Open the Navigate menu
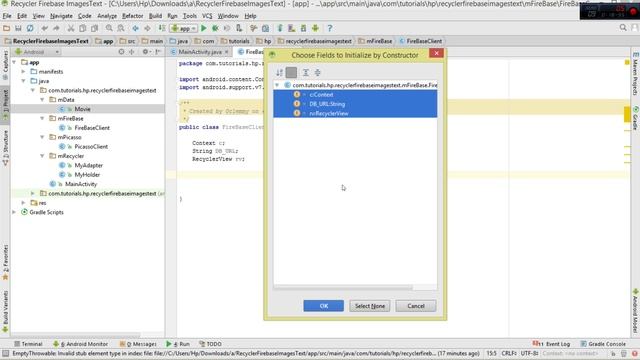Screen dimensions: 640x360 click(61, 16)
